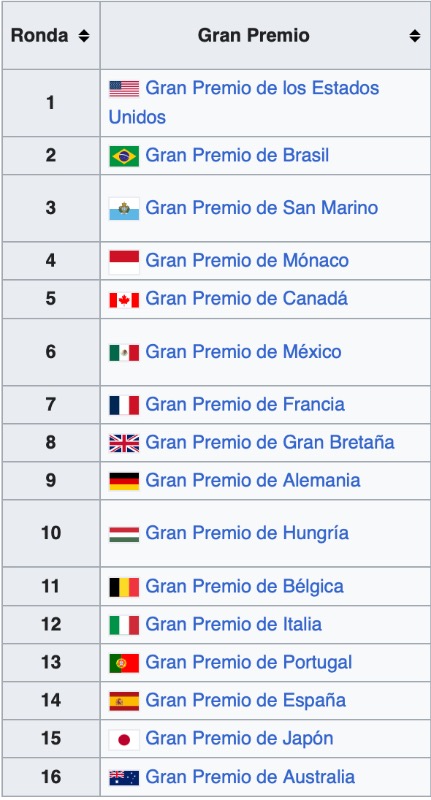
Task: Click the Japan flag icon
Action: click(x=124, y=739)
